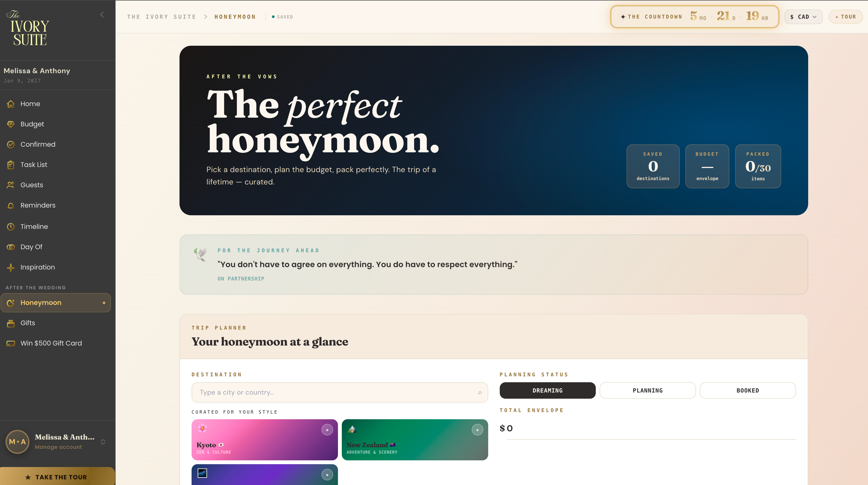Viewport: 868px width, 485px height.
Task: Click the Honeymoon moon icon
Action: pyautogui.click(x=11, y=303)
